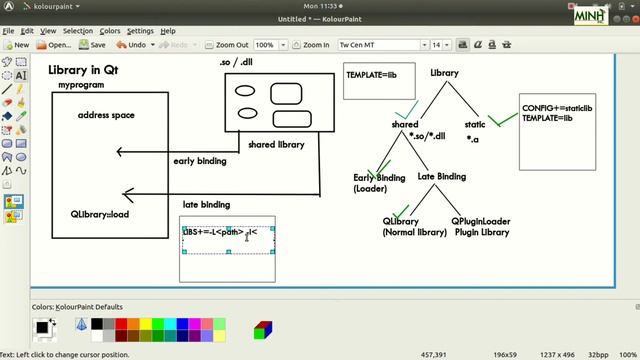Pick the yellow color swatch
Image resolution: width=640 pixels, height=360 pixels.
point(146,324)
